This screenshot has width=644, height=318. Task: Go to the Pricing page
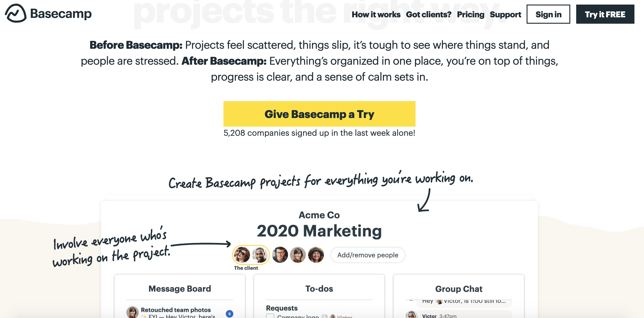471,15
